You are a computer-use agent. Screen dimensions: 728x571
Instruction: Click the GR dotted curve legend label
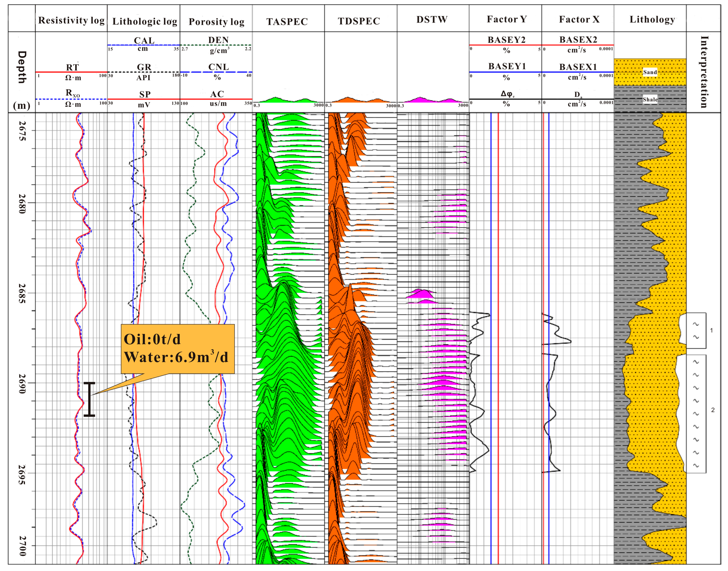(x=144, y=67)
